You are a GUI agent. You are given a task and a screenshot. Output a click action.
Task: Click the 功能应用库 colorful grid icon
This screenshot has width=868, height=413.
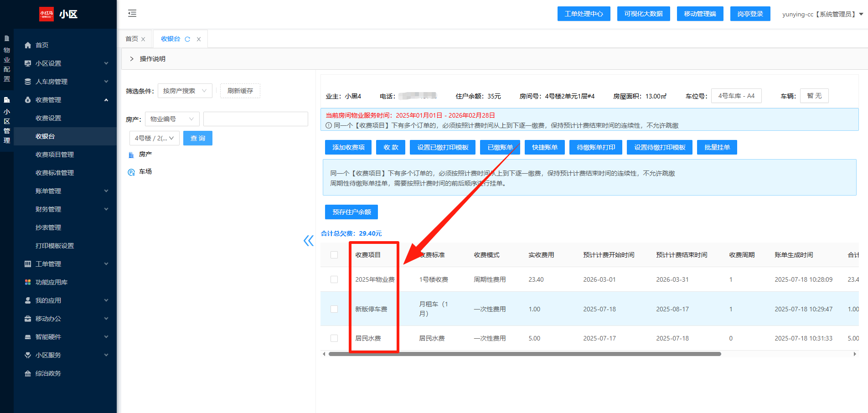[x=28, y=282]
